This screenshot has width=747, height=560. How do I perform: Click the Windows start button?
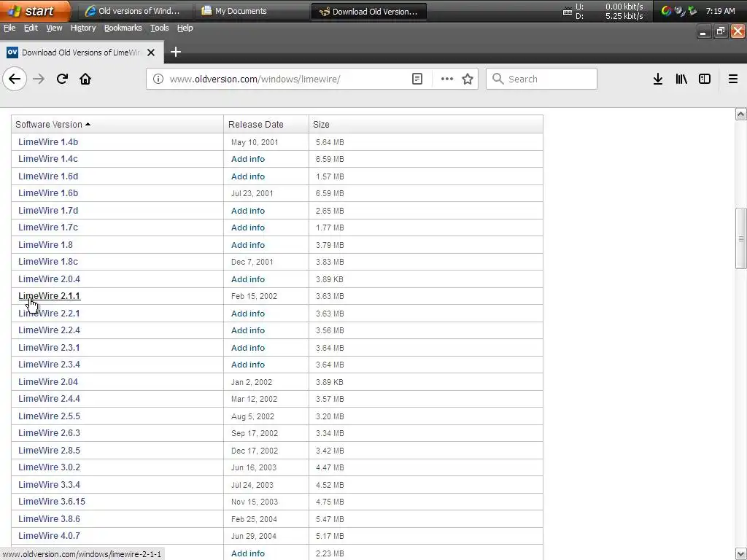34,11
